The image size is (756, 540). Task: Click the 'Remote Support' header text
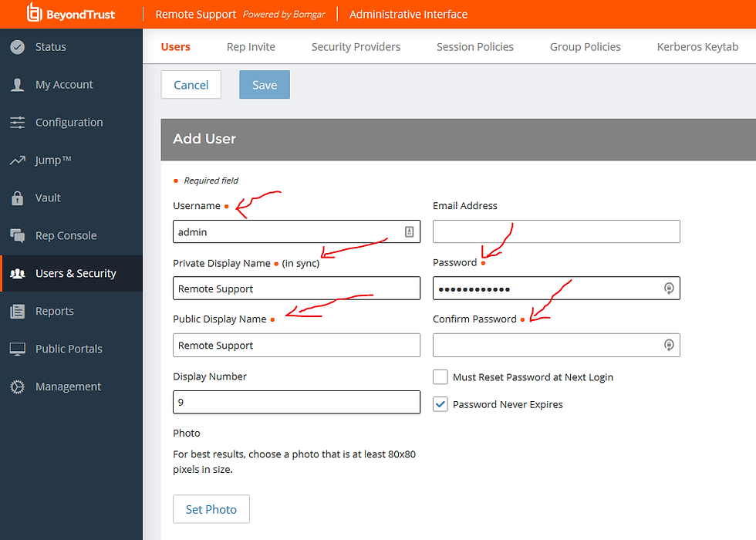pos(196,15)
